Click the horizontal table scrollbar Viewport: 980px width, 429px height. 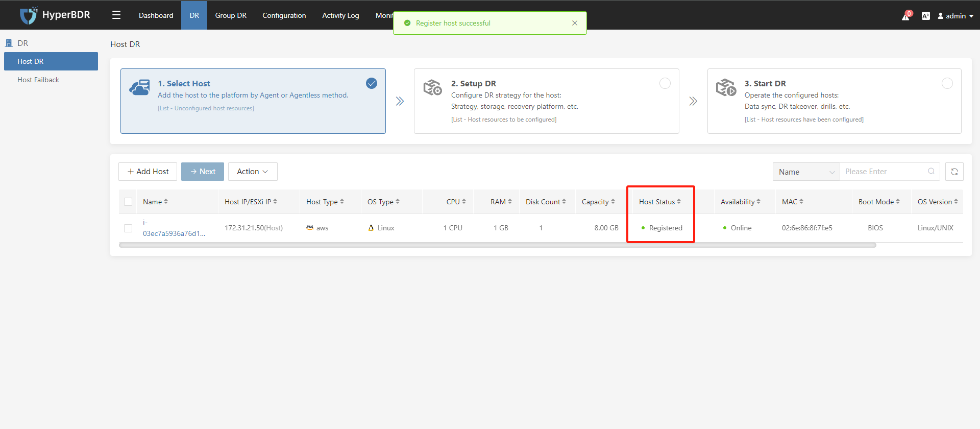498,245
